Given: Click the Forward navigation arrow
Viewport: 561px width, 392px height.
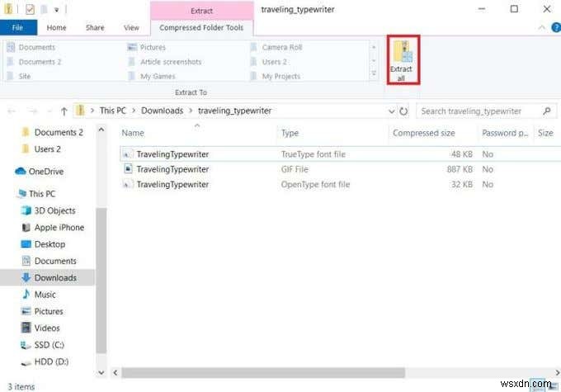Looking at the screenshot, I should click(33, 111).
